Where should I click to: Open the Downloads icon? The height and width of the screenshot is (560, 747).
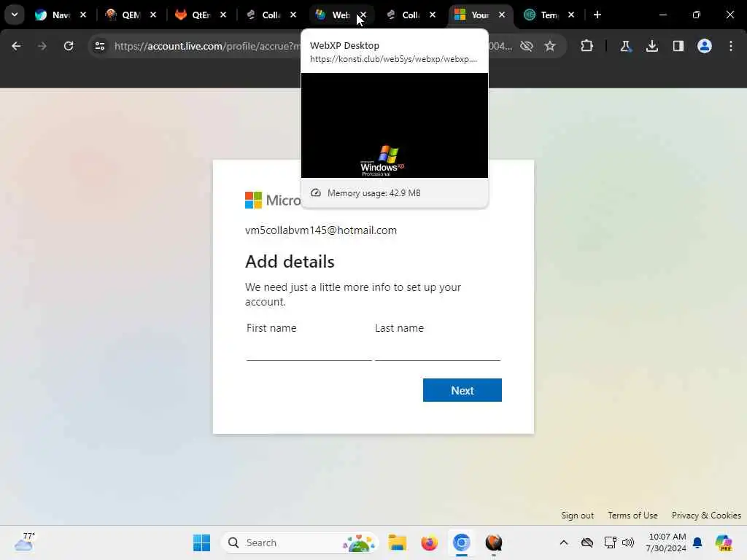[x=652, y=46]
